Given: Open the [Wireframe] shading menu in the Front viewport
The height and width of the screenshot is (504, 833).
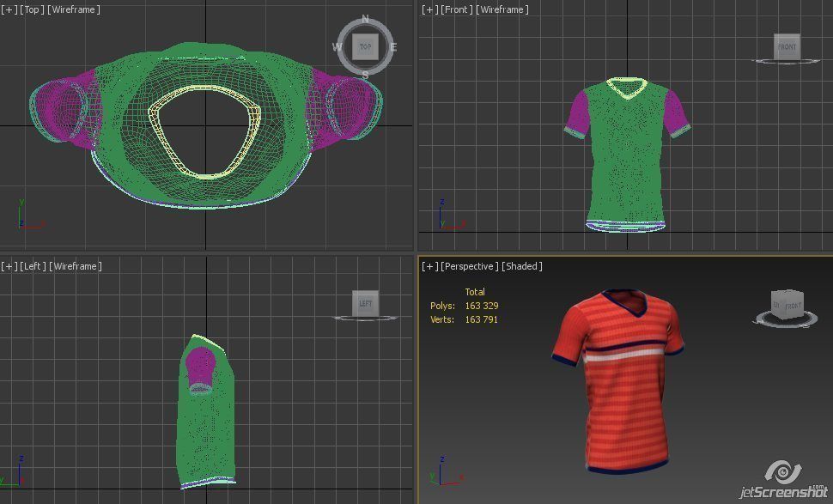Looking at the screenshot, I should [x=502, y=9].
